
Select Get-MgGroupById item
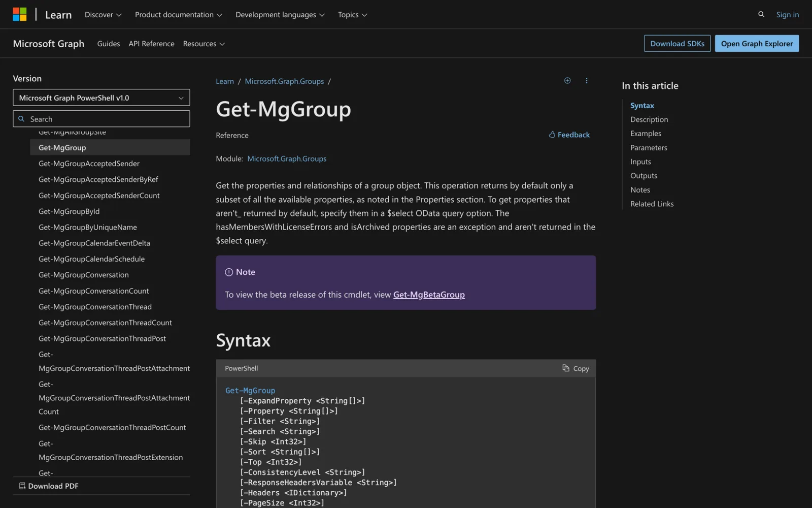69,211
